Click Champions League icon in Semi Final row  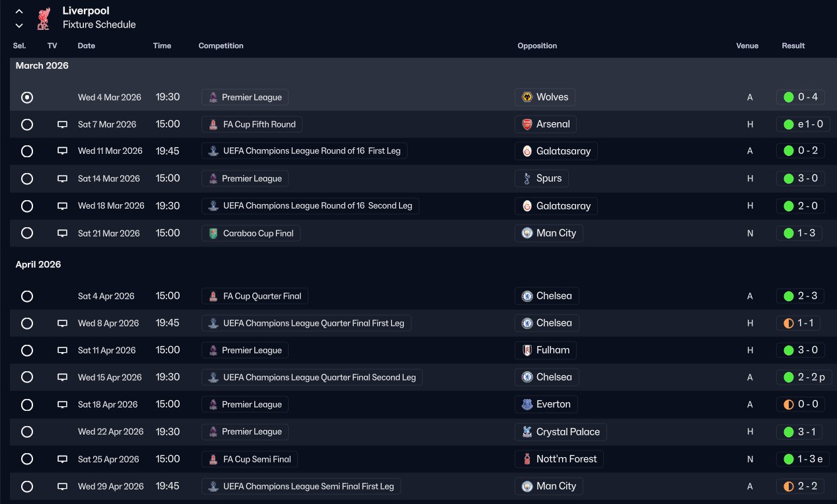213,486
